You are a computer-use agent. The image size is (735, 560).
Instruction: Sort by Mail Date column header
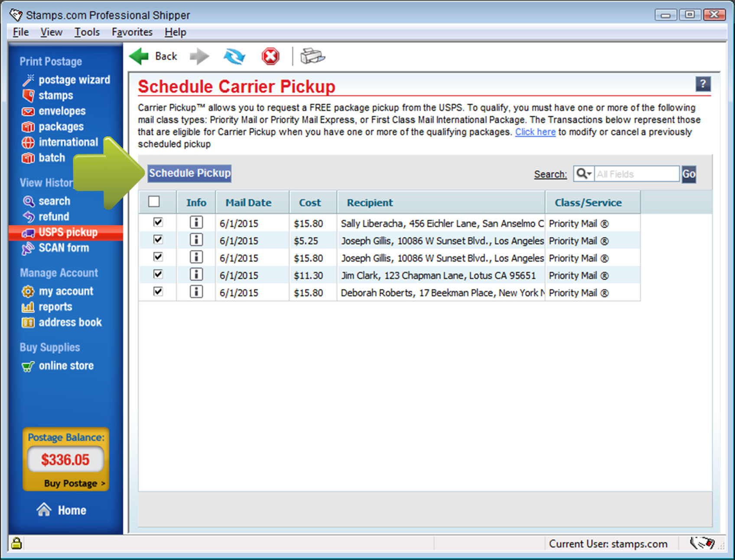(252, 202)
